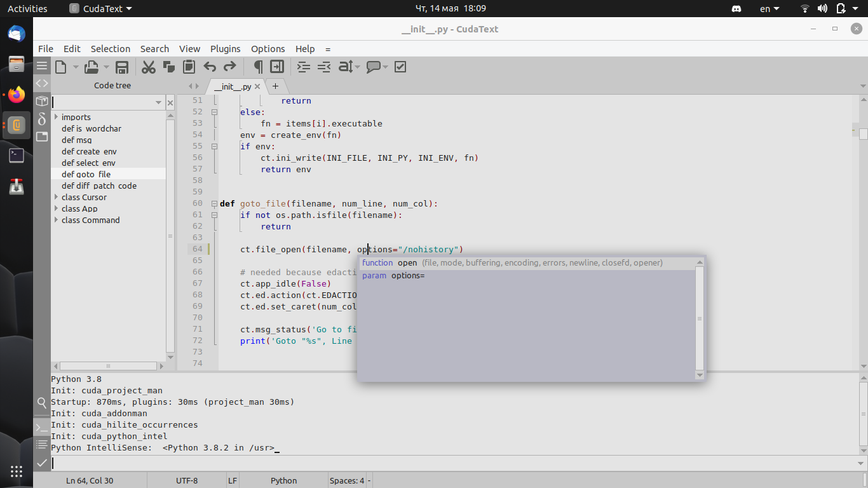This screenshot has width=868, height=488.
Task: Change Spaces: 4 tab size setting
Action: tap(347, 480)
